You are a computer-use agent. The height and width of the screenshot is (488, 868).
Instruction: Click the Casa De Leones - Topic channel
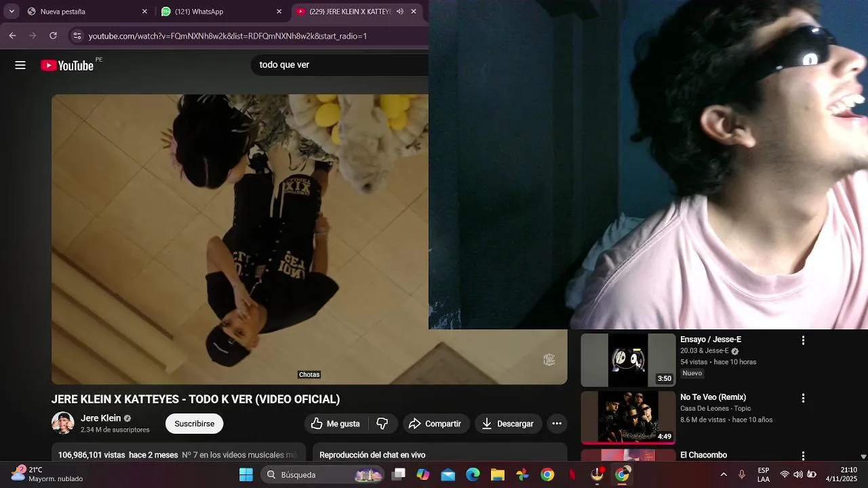[715, 409]
